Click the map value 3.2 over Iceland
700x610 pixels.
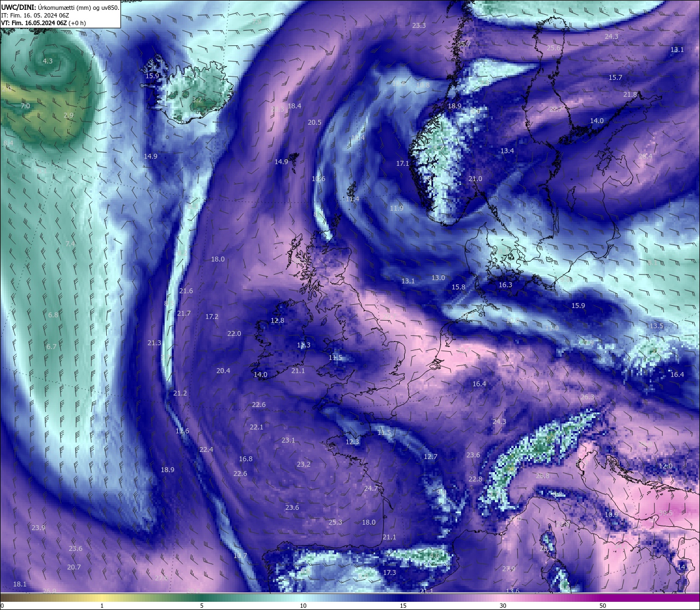pyautogui.click(x=197, y=100)
